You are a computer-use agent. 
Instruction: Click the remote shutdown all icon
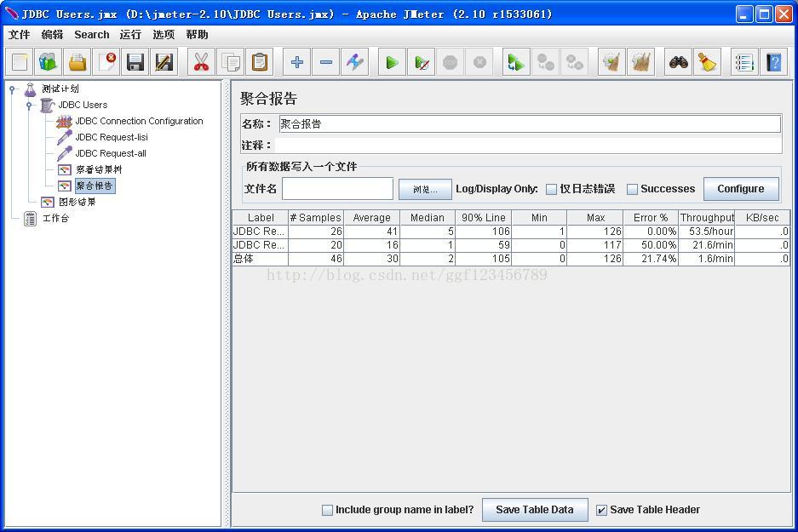pos(575,62)
